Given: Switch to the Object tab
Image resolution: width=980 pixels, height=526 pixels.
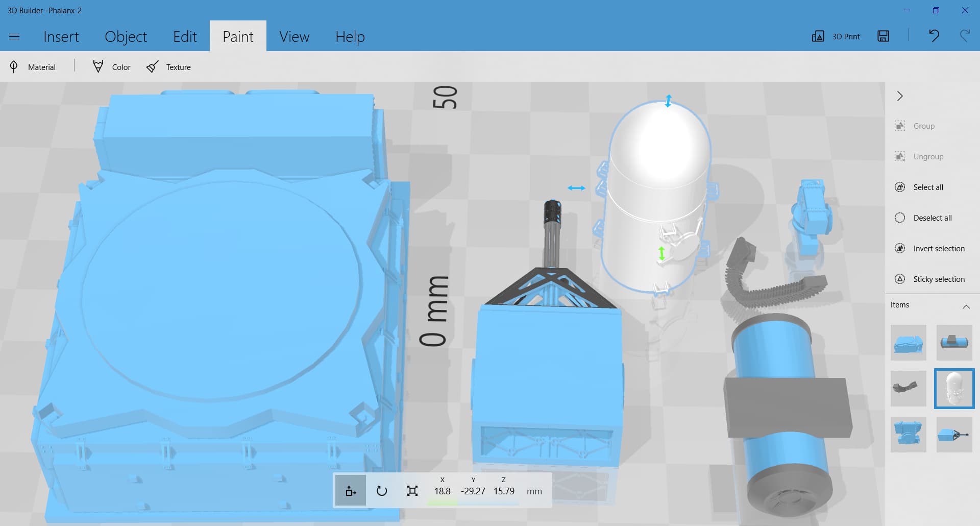Looking at the screenshot, I should (x=126, y=37).
